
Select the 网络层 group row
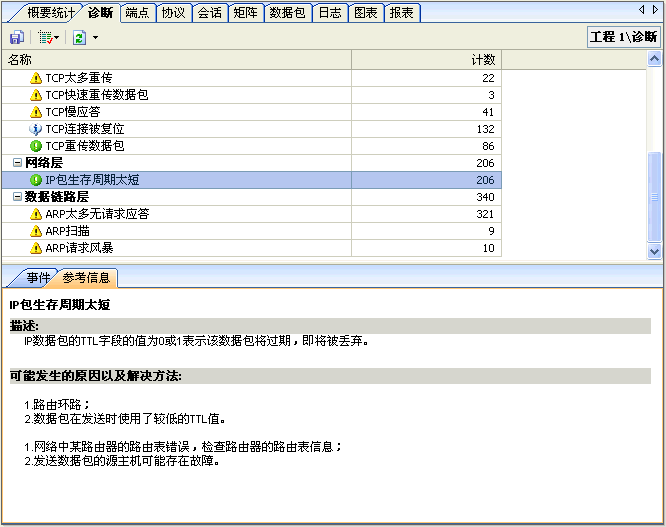click(x=251, y=163)
